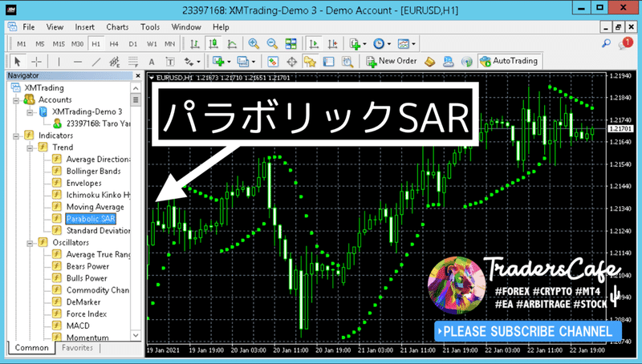Switch chart to H4 timeframe
Screen dimensions: 642x364
tap(114, 44)
